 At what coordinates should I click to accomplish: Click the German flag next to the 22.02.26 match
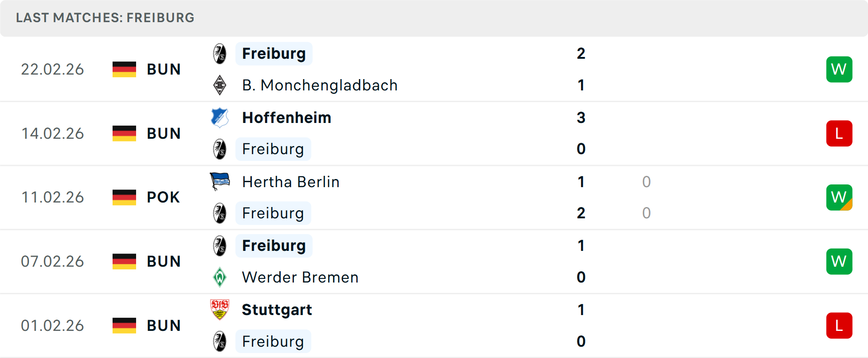point(124,69)
